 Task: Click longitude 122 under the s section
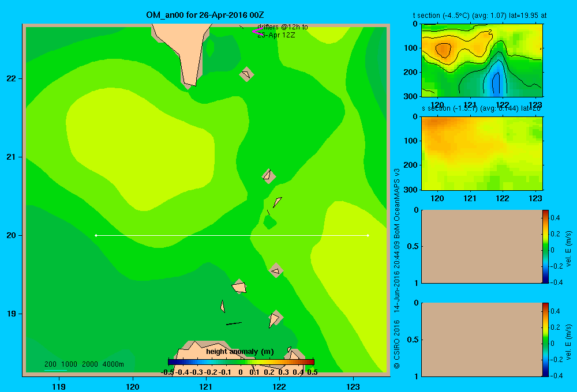(x=503, y=198)
